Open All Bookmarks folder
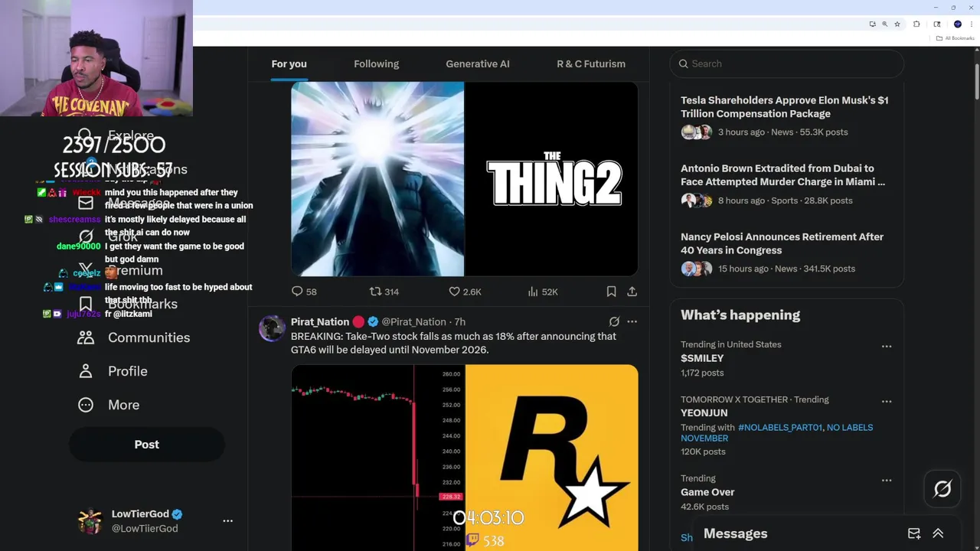980x551 pixels. [x=955, y=37]
